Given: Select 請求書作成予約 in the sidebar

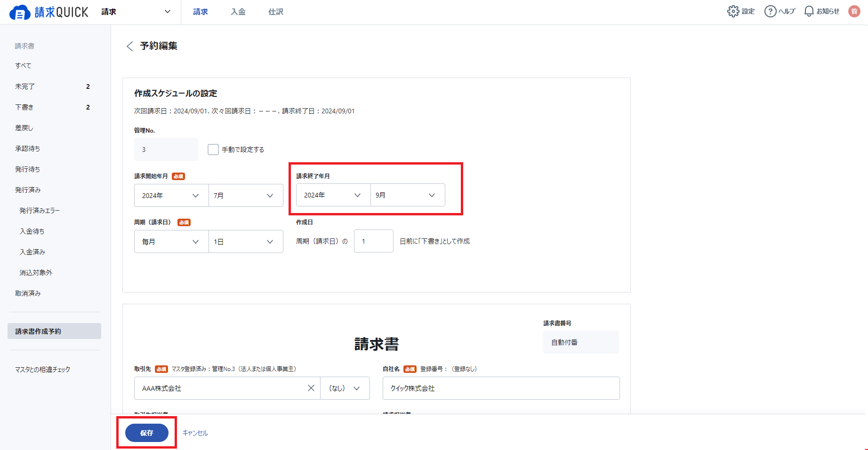Looking at the screenshot, I should coord(54,331).
